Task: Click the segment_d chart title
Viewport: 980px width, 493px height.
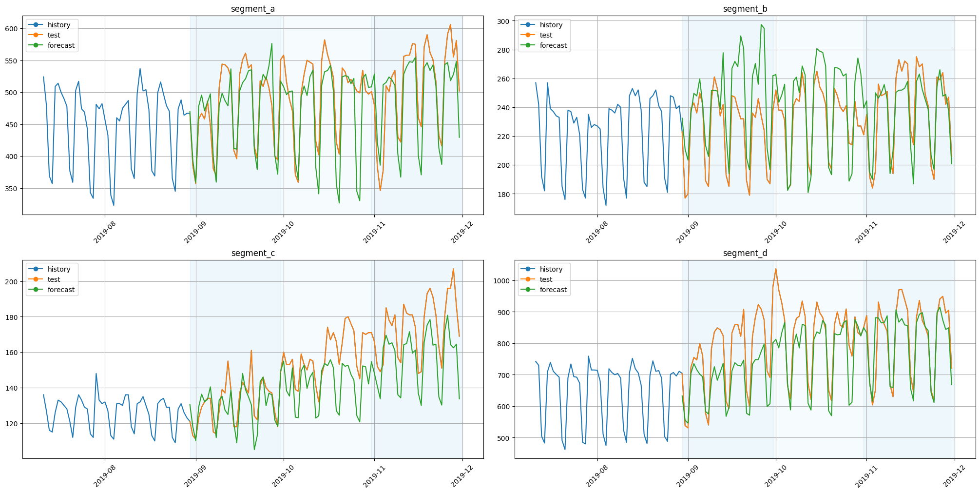Action: [x=745, y=253]
